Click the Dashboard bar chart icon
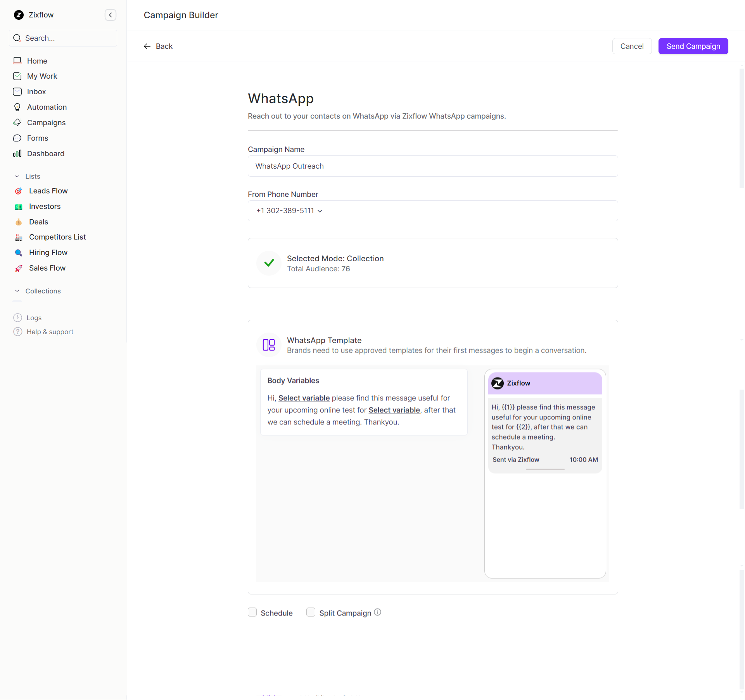The width and height of the screenshot is (745, 700). [17, 154]
